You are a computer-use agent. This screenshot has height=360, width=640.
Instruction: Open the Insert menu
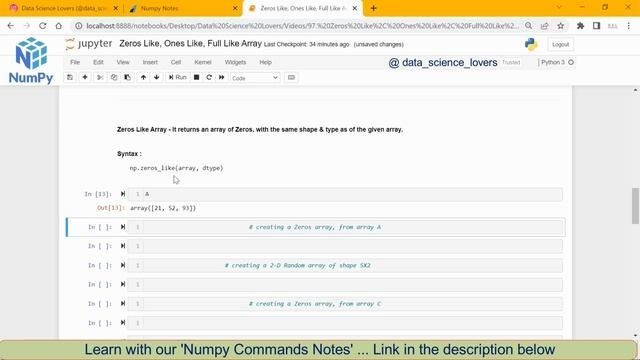150,62
